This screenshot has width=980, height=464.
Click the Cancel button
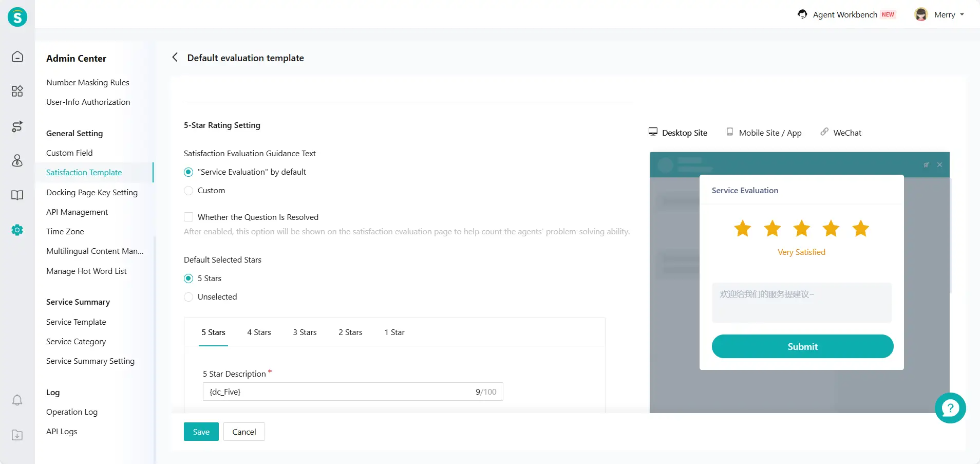tap(244, 432)
